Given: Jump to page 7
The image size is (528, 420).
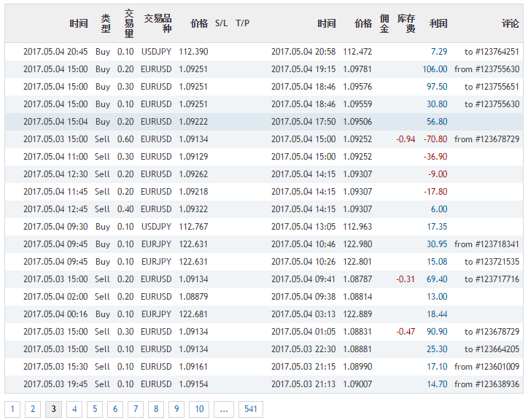Looking at the screenshot, I should click(x=136, y=409).
